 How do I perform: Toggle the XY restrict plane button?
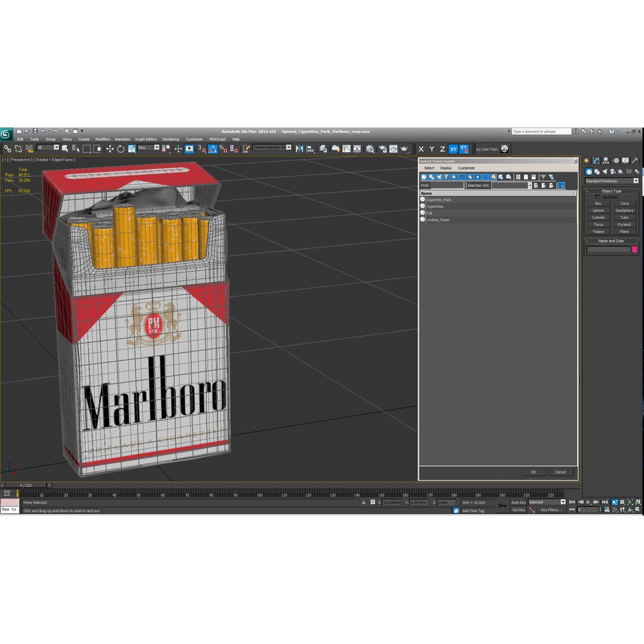point(453,149)
